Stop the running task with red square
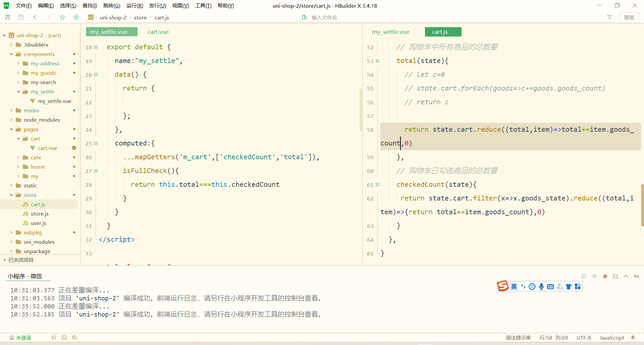 coord(605,276)
